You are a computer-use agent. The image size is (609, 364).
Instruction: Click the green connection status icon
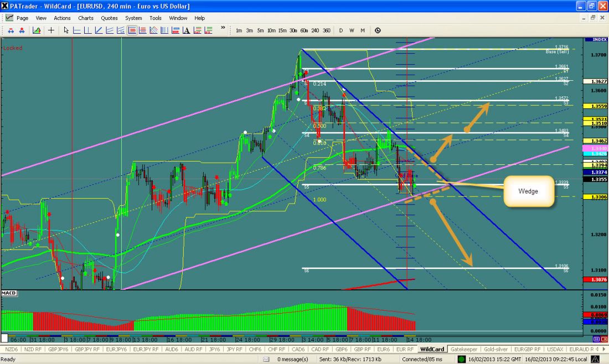point(462,359)
